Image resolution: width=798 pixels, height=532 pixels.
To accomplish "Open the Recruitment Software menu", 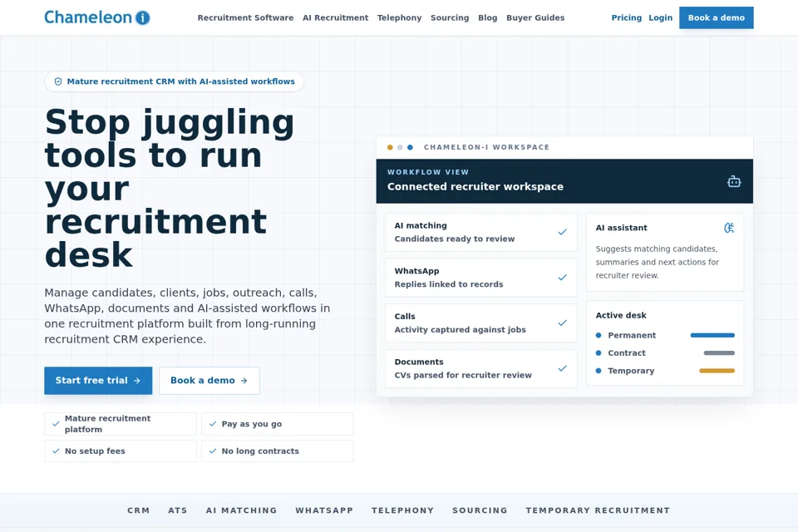I will click(245, 17).
